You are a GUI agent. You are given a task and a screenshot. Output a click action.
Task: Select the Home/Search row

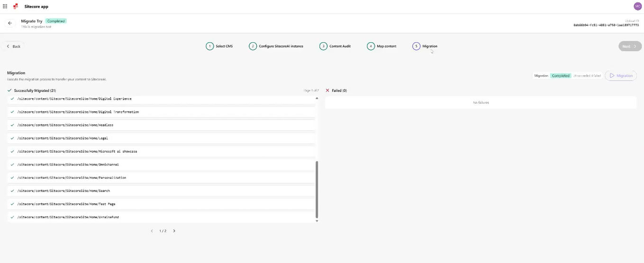161,190
